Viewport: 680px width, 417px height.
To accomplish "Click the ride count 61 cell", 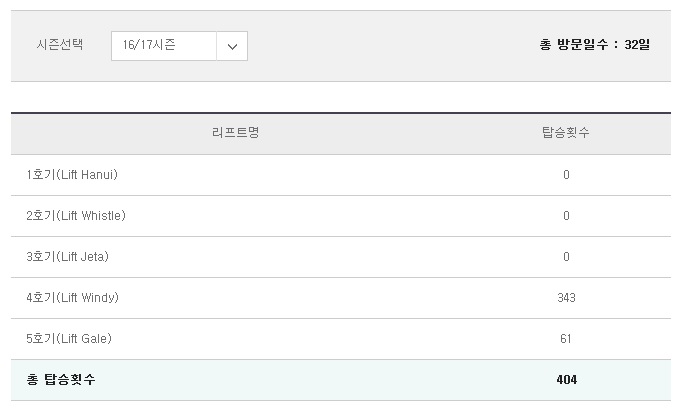I will pos(566,339).
